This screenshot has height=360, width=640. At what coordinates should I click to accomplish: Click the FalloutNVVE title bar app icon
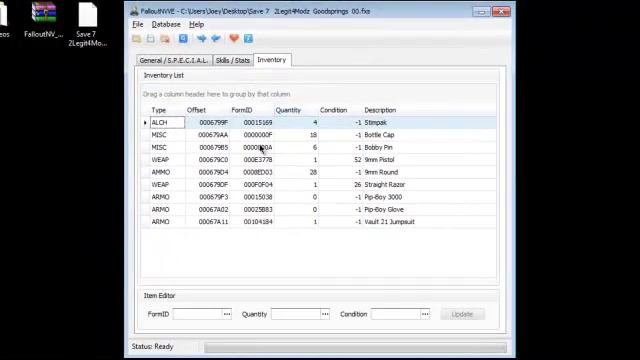click(x=134, y=11)
